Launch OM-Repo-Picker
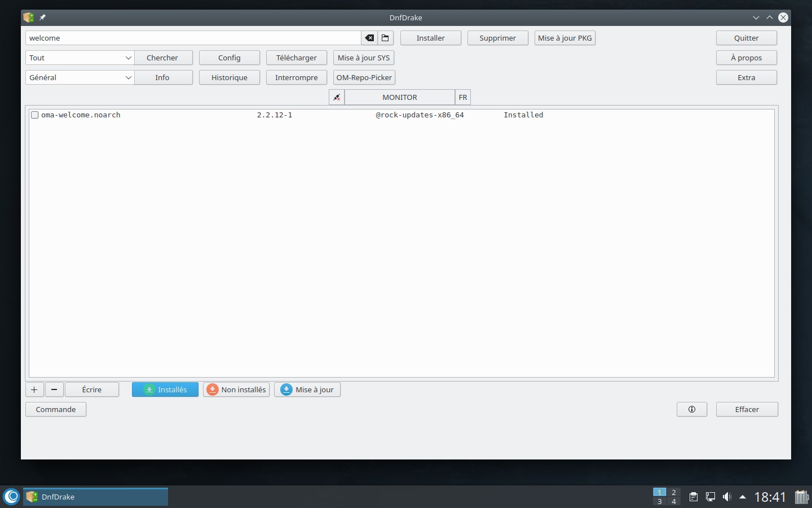The height and width of the screenshot is (508, 812). click(364, 77)
